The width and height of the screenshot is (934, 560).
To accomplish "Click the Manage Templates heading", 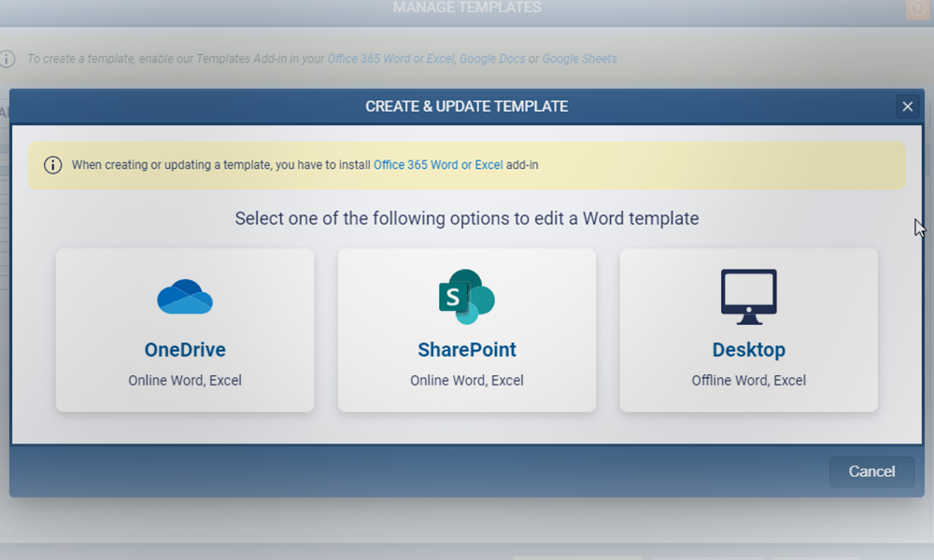I will click(x=466, y=8).
